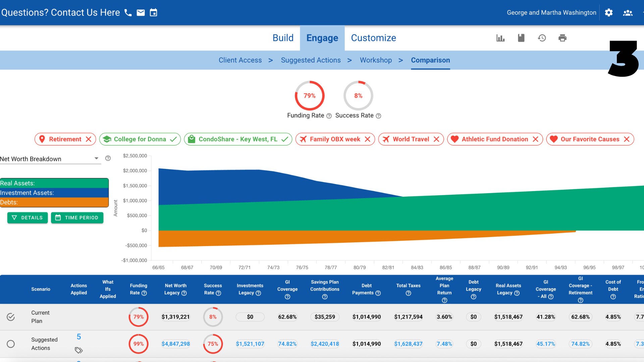The height and width of the screenshot is (362, 644).
Task: Toggle the Athletic Fund Donation goal chip
Action: point(495,139)
